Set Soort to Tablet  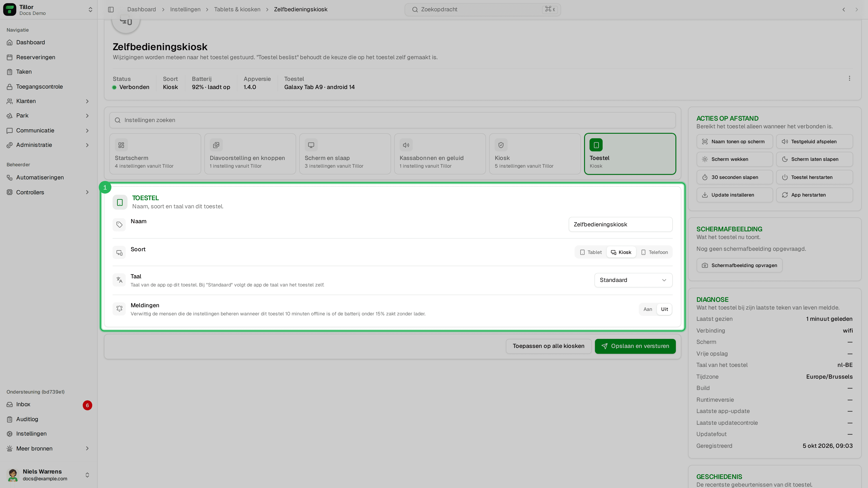pyautogui.click(x=591, y=252)
